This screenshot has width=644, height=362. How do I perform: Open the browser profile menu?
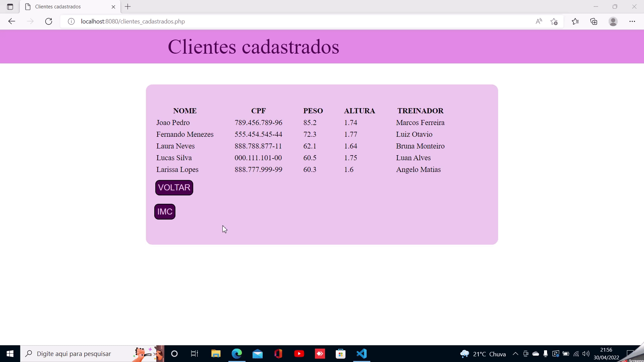[x=613, y=21]
